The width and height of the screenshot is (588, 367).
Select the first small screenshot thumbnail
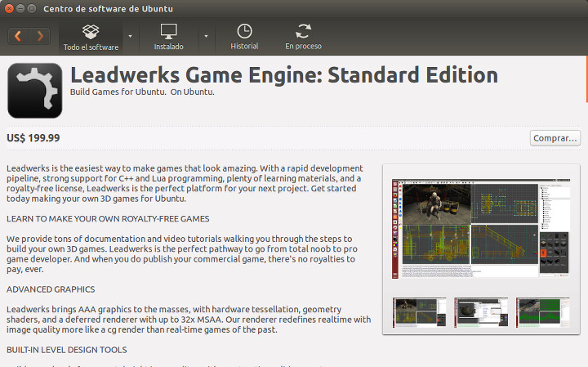point(419,312)
